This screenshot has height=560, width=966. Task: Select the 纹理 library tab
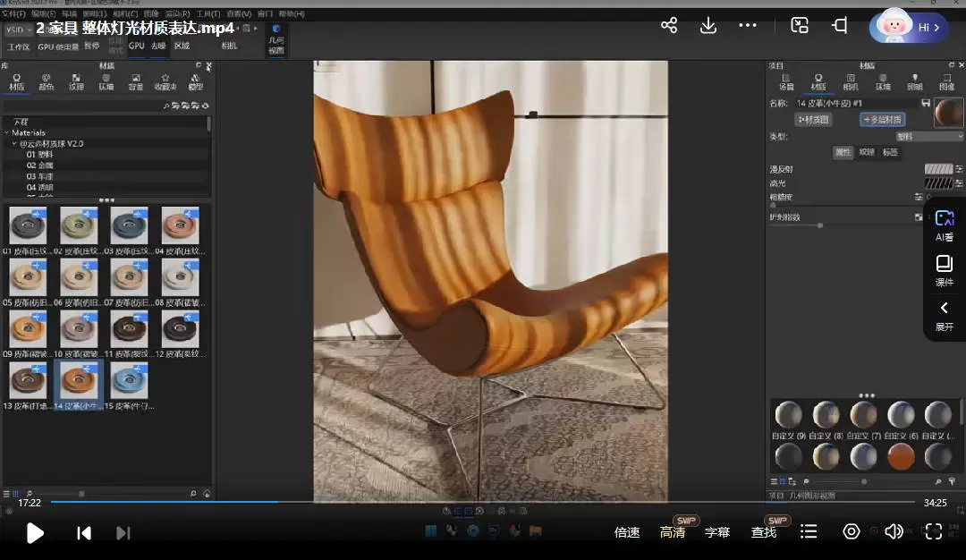point(76,82)
